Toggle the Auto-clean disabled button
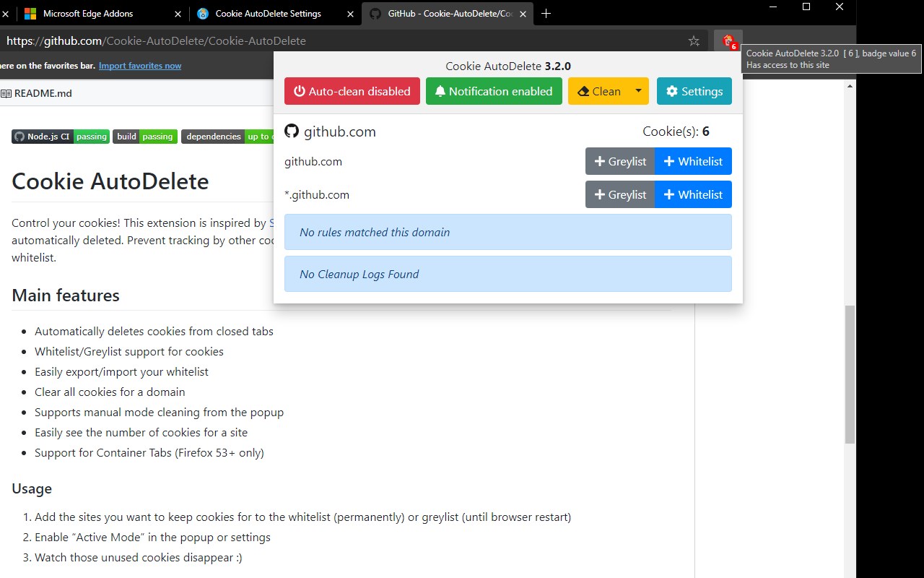The image size is (924, 578). (x=352, y=91)
